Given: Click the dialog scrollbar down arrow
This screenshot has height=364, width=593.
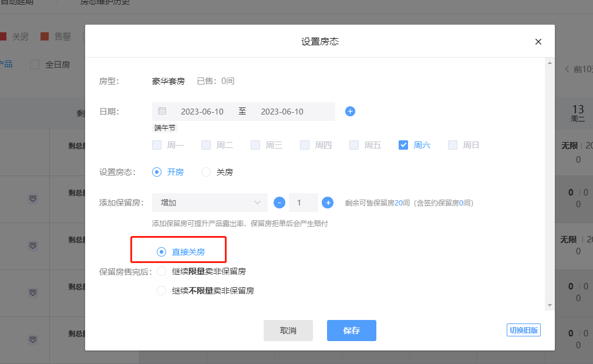Looking at the screenshot, I should click(550, 305).
